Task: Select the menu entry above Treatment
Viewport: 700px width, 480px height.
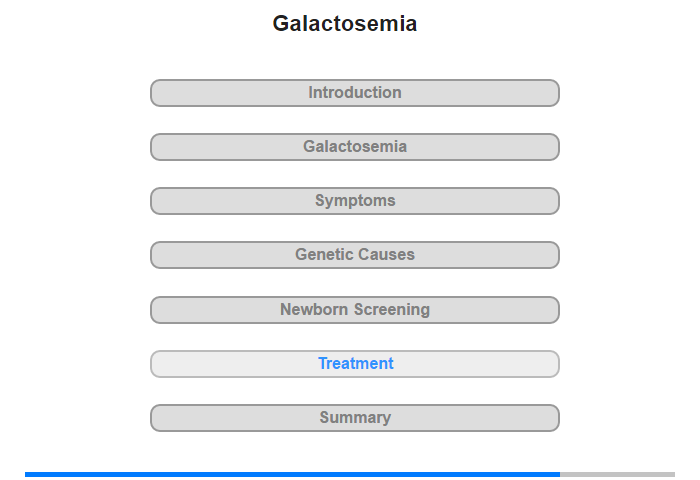Action: click(x=354, y=310)
